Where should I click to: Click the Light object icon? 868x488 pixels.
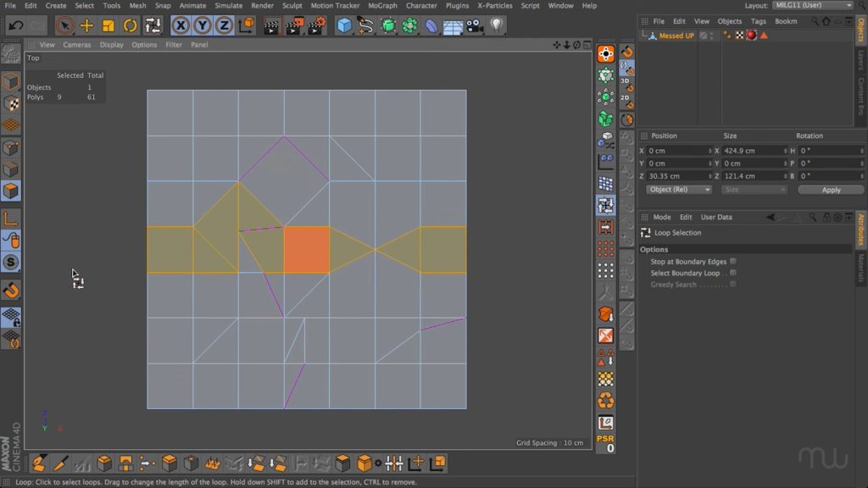(497, 25)
